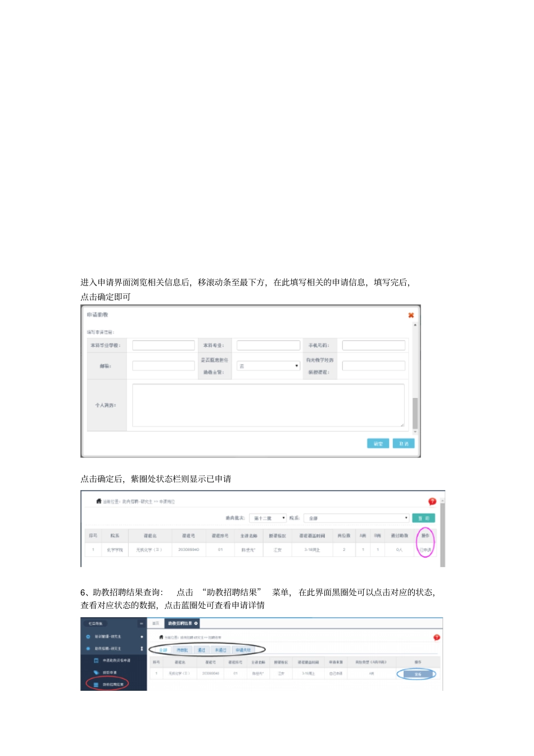This screenshot has height=756, width=534.
Task: Close the 助教招聘结果 tab
Action: point(196,623)
